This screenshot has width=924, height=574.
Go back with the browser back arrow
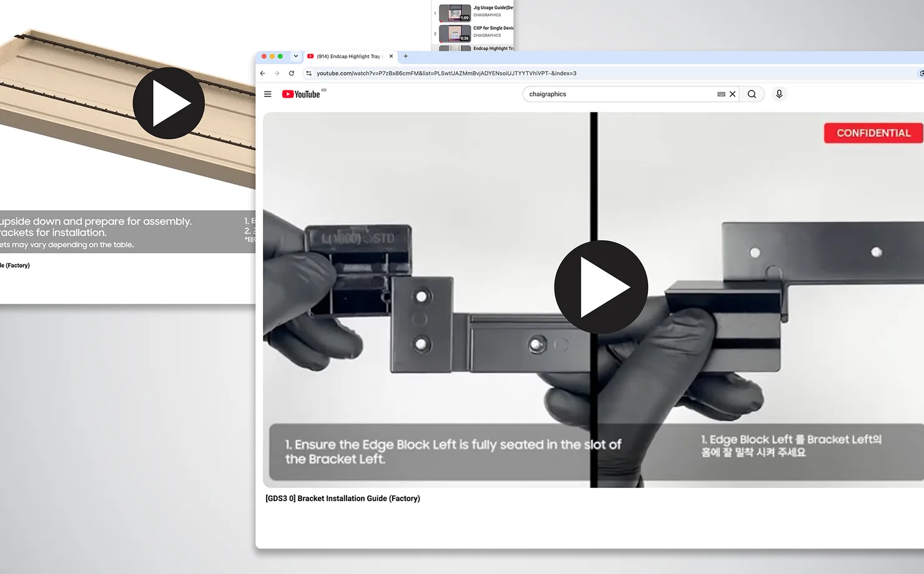pos(262,73)
